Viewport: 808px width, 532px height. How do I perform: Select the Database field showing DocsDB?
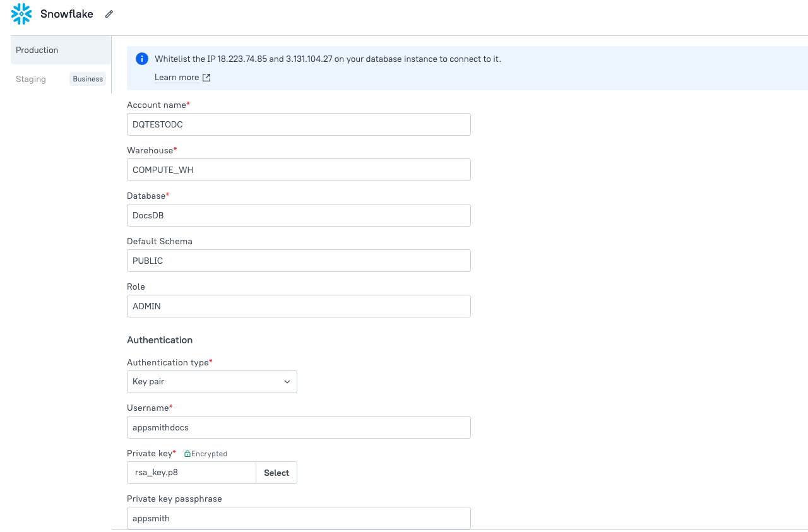tap(299, 215)
